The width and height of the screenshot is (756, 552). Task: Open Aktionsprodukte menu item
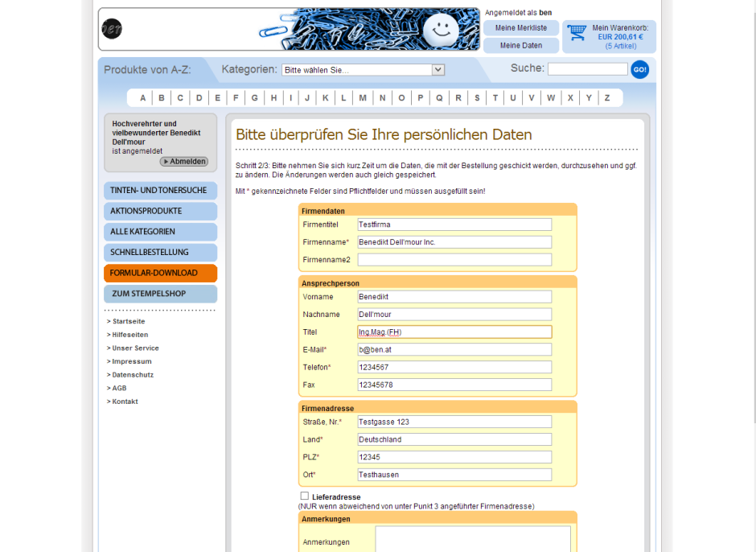click(x=161, y=212)
